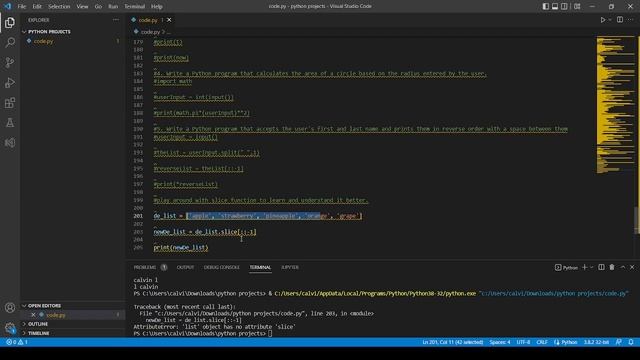The width and height of the screenshot is (640, 360).
Task: Open the Go menu
Action: [x=98, y=6]
